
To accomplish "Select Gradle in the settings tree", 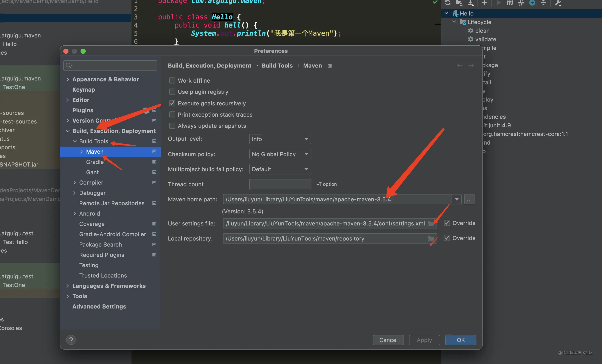I will (x=95, y=162).
